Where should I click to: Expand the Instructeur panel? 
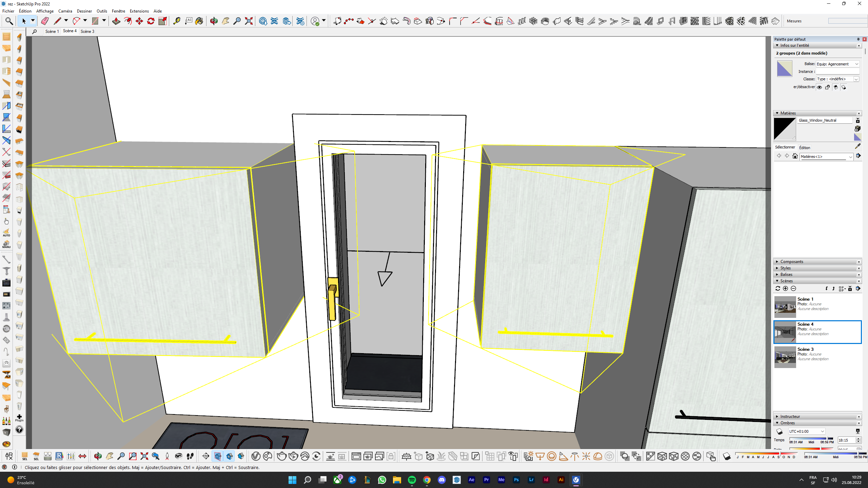(x=817, y=416)
